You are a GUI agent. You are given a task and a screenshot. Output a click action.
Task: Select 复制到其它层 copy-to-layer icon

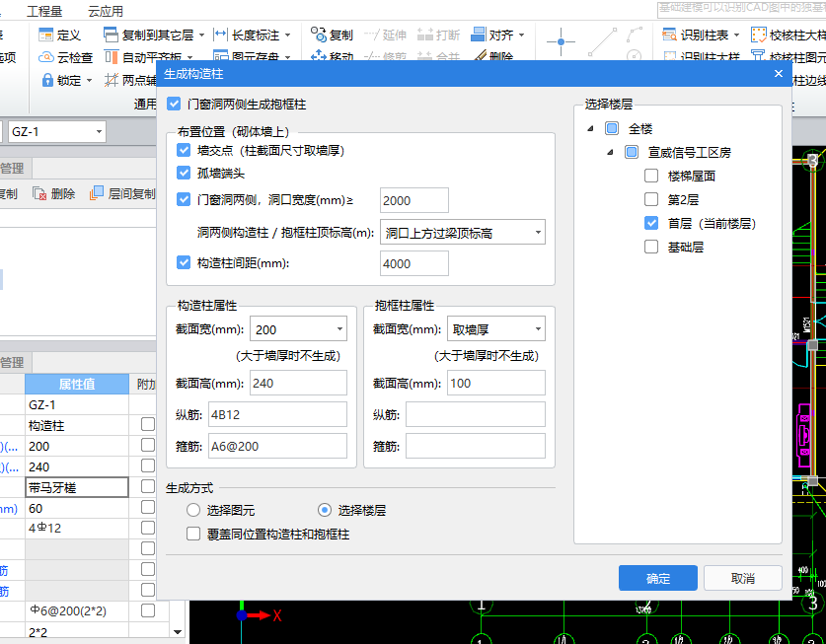[111, 35]
